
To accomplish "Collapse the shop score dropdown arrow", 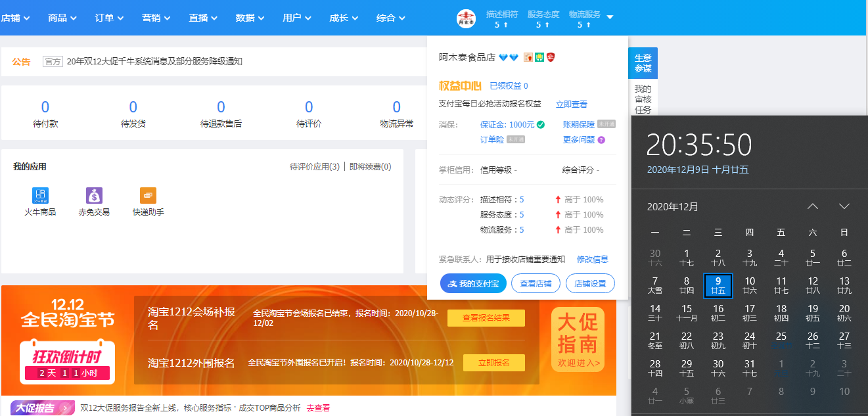I will pyautogui.click(x=610, y=17).
